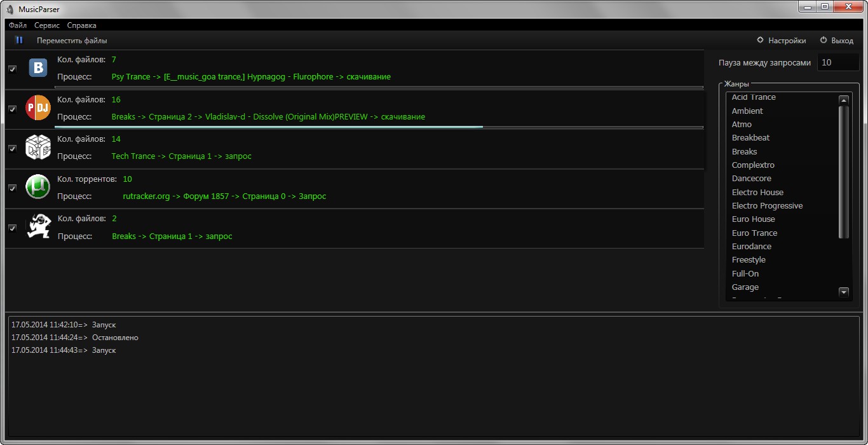The image size is (868, 445).
Task: Click the Выход exit button
Action: [836, 41]
